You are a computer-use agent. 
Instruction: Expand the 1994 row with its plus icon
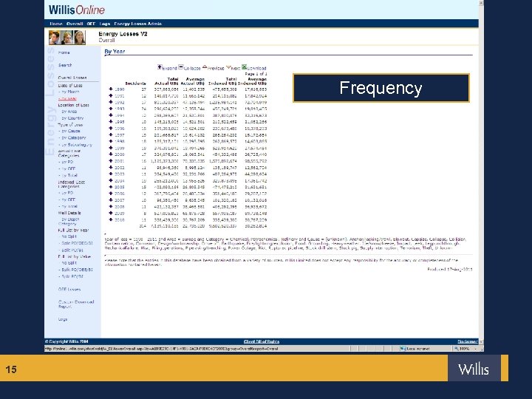111,115
